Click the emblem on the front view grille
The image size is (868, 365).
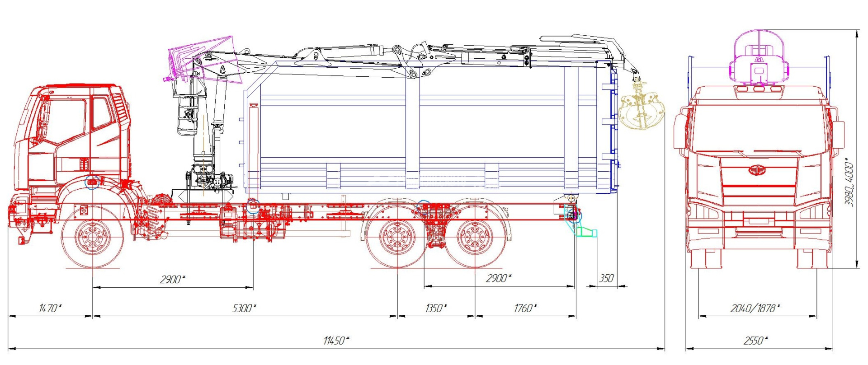[x=755, y=169]
